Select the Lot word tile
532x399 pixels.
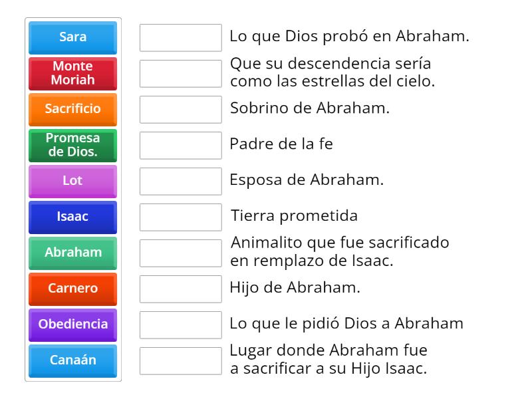72,182
